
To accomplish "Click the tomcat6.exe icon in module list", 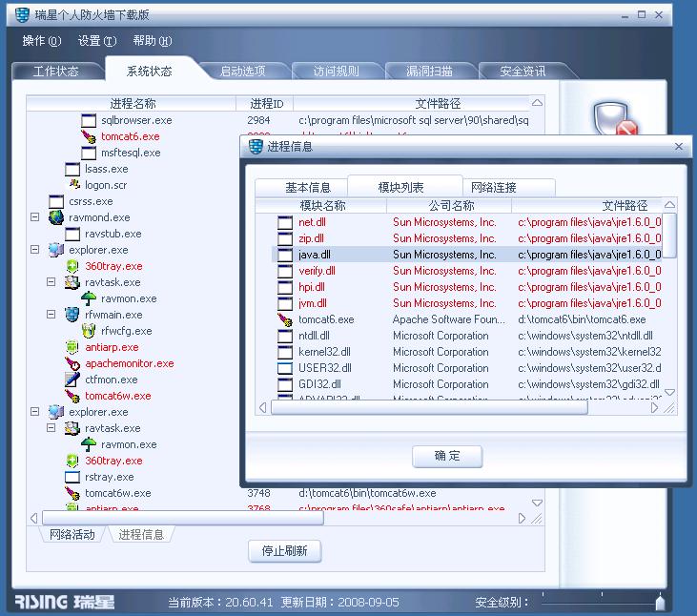I will 285,319.
